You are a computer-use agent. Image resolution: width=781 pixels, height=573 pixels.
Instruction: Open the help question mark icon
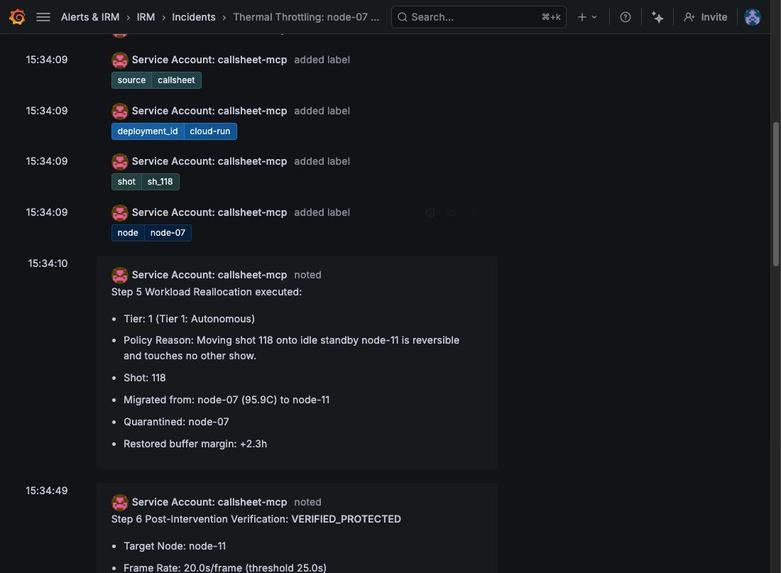[x=625, y=17]
